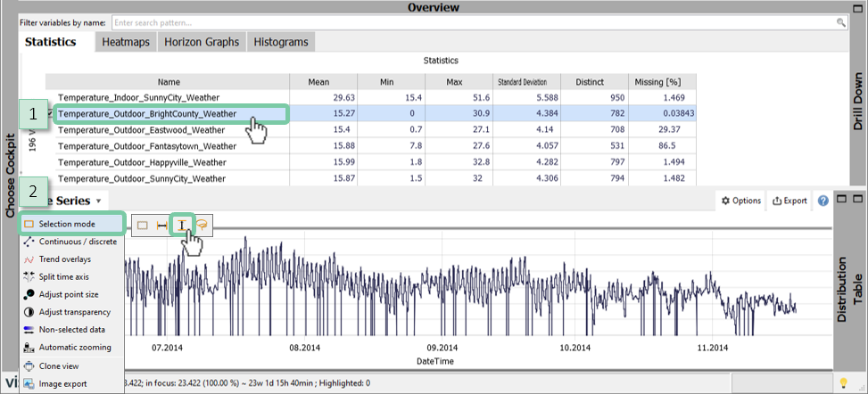Click the Export button

point(789,201)
